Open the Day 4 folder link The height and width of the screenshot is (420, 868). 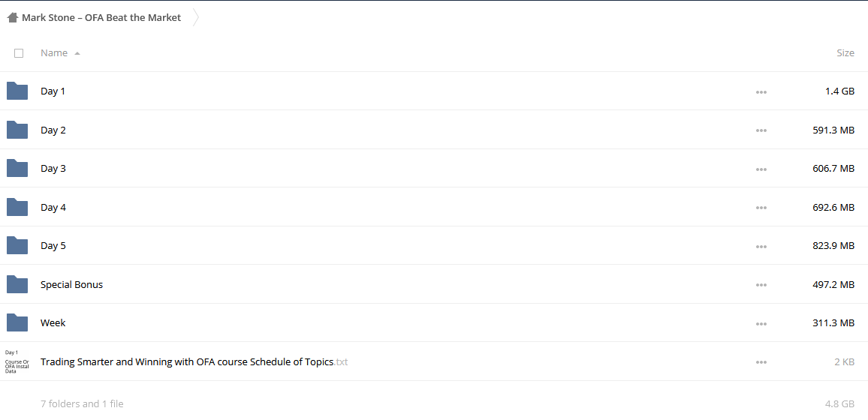[53, 207]
